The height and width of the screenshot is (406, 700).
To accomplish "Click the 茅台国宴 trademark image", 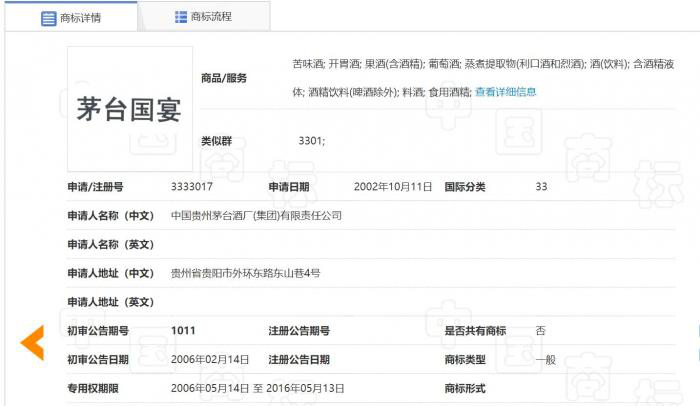I will pos(130,109).
